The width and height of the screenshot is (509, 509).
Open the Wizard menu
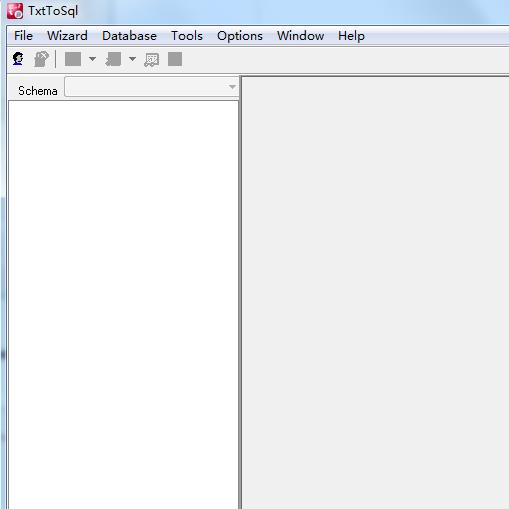67,36
